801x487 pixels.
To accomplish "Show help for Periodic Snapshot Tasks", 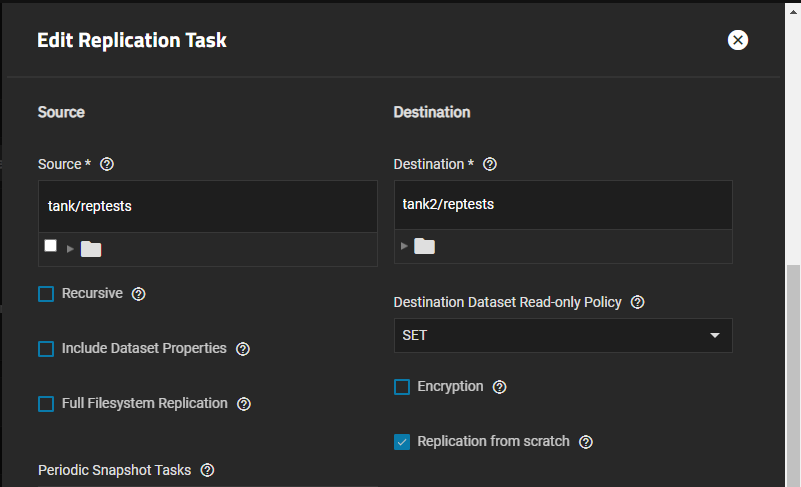I will click(x=207, y=470).
